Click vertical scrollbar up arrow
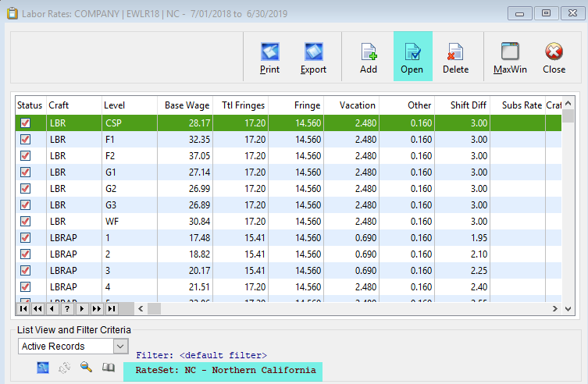Screen dimensions: 588x384 click(x=568, y=103)
